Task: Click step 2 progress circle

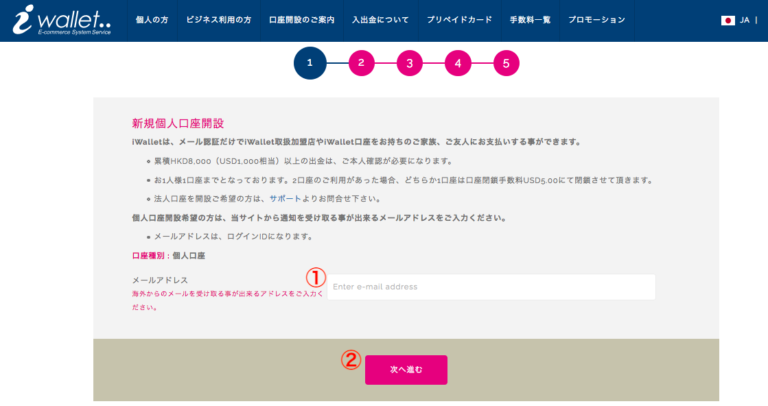Action: tap(361, 63)
